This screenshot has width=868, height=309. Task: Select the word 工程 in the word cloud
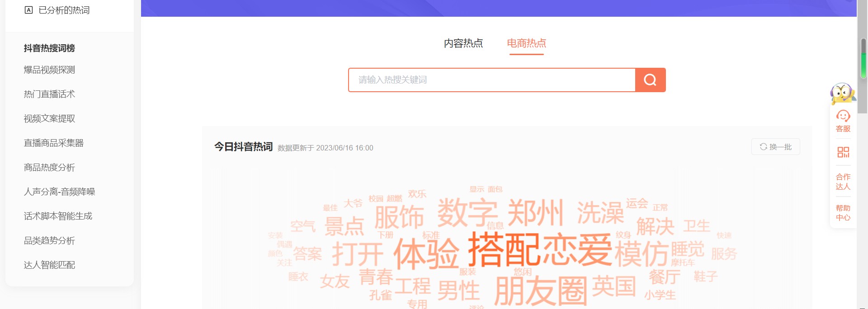[x=413, y=286]
